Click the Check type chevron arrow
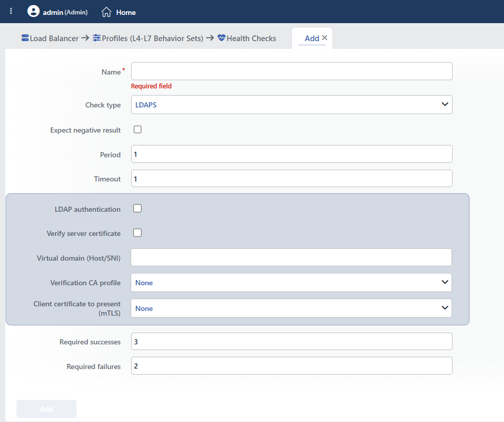This screenshot has width=504, height=422. click(x=445, y=104)
